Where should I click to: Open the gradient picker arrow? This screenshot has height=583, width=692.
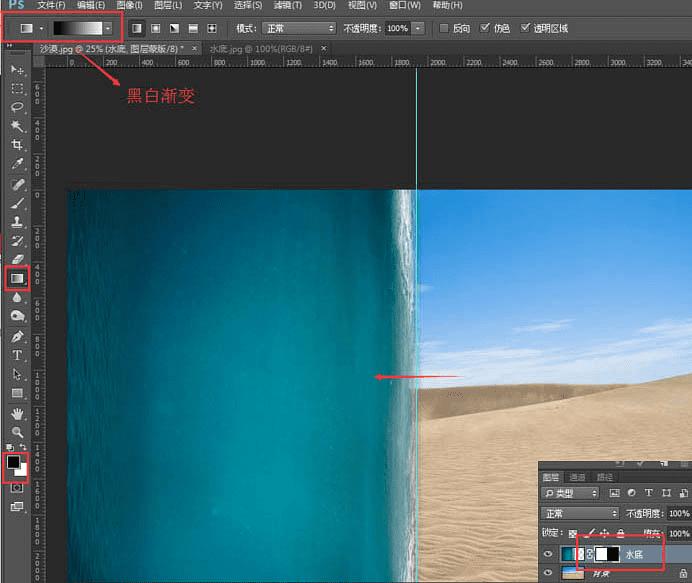pos(108,28)
